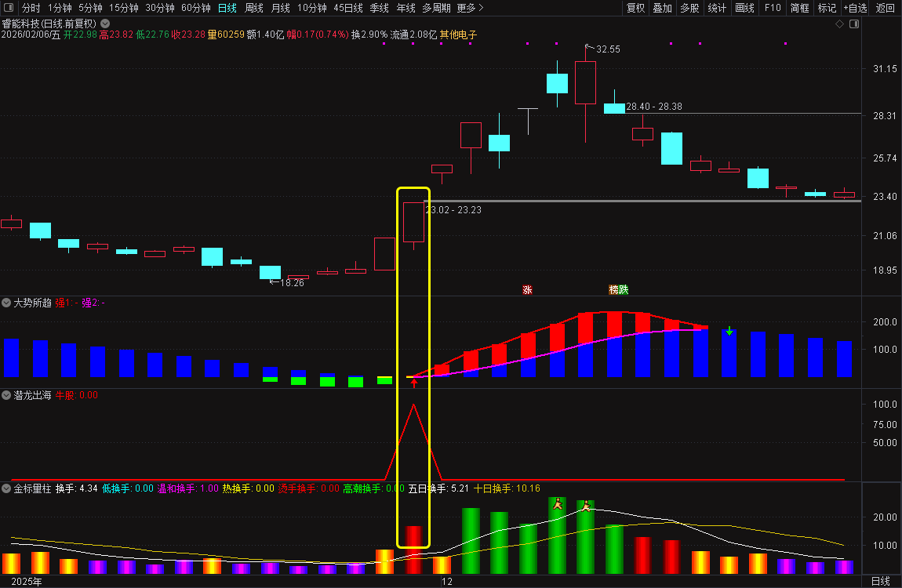Toggle the right side panel icon
This screenshot has height=588, width=902.
coord(854,24)
